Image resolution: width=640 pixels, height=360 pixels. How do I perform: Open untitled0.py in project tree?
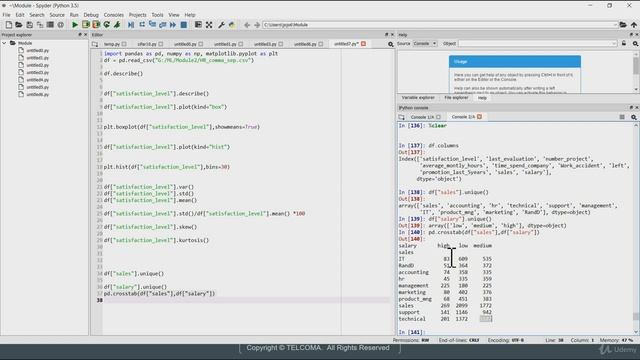38,51
